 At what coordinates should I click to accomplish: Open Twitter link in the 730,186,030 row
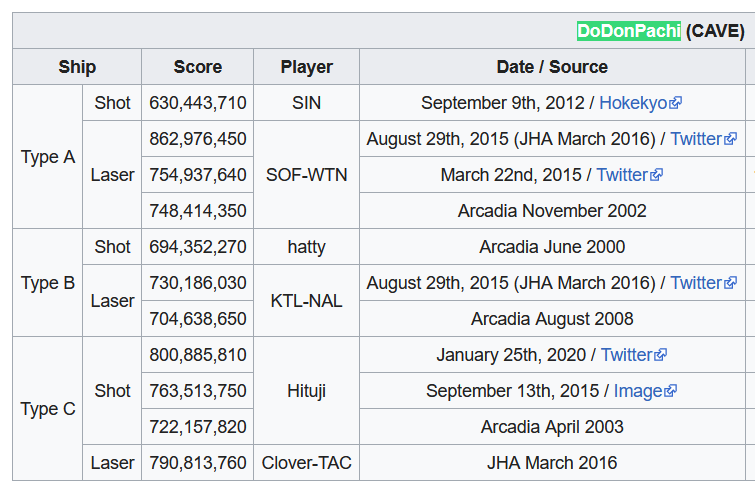coord(703,283)
